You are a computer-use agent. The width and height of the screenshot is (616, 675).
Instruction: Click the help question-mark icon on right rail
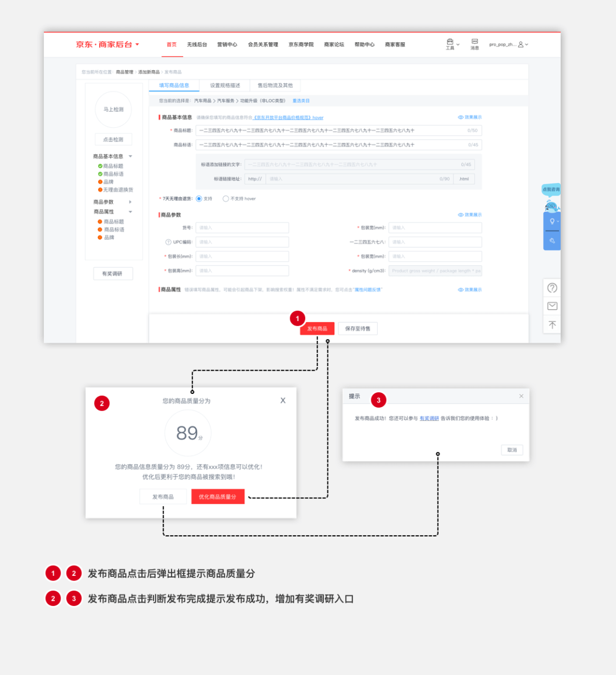552,288
